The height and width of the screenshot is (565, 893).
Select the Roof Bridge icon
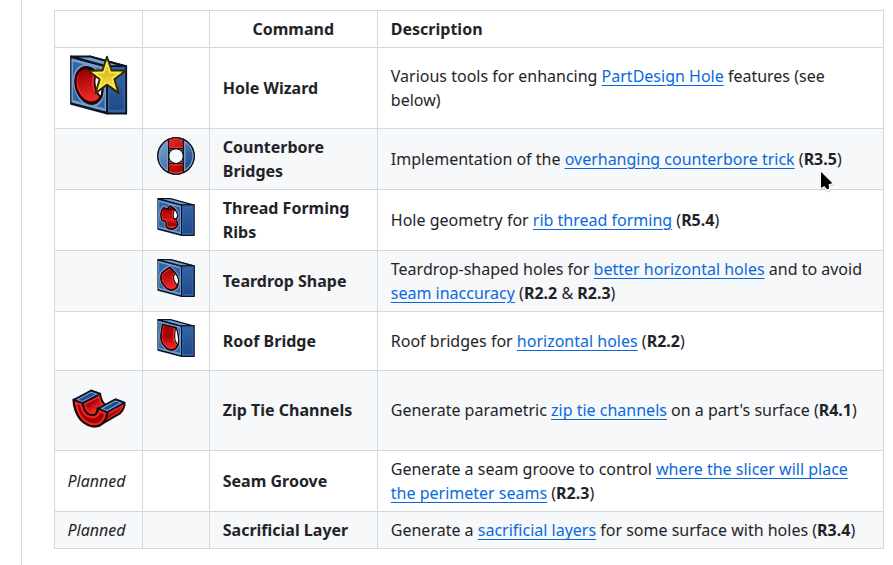175,339
